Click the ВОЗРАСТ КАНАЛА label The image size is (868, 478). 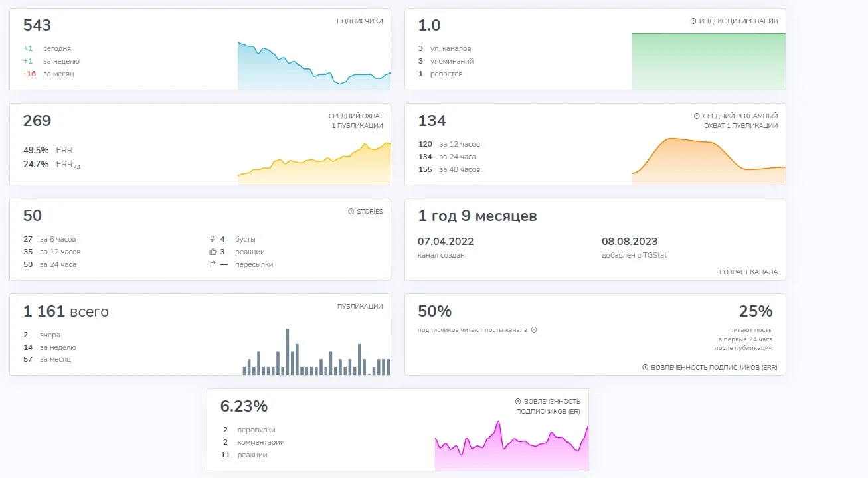click(x=748, y=272)
